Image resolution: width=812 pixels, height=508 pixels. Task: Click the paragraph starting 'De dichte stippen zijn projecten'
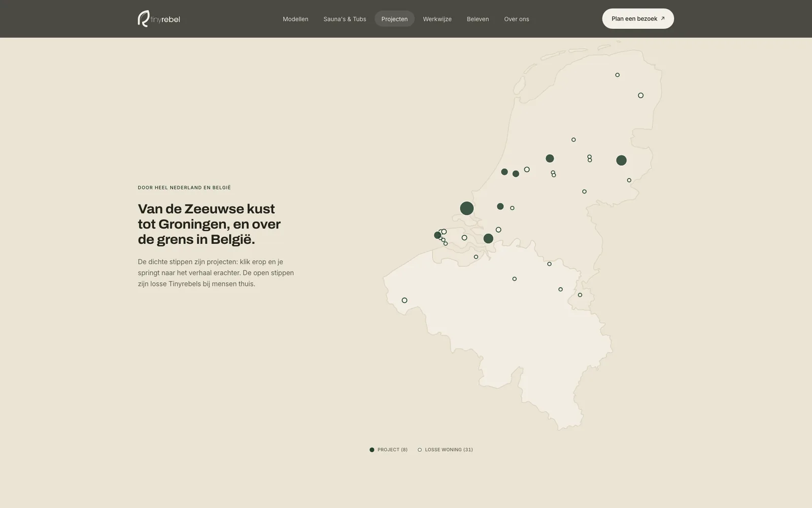coord(216,273)
